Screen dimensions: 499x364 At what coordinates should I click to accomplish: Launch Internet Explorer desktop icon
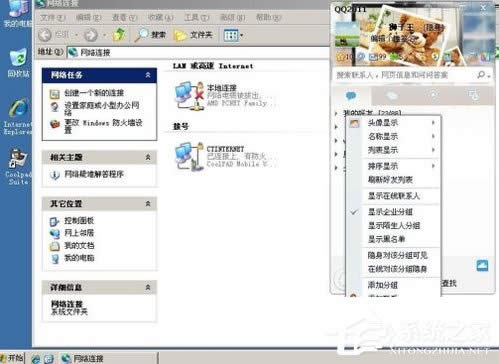pos(18,116)
